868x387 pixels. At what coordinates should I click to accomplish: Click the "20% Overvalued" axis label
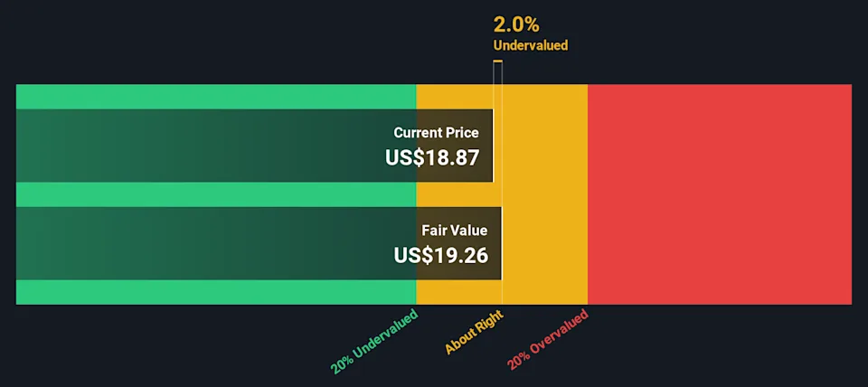[x=547, y=339]
